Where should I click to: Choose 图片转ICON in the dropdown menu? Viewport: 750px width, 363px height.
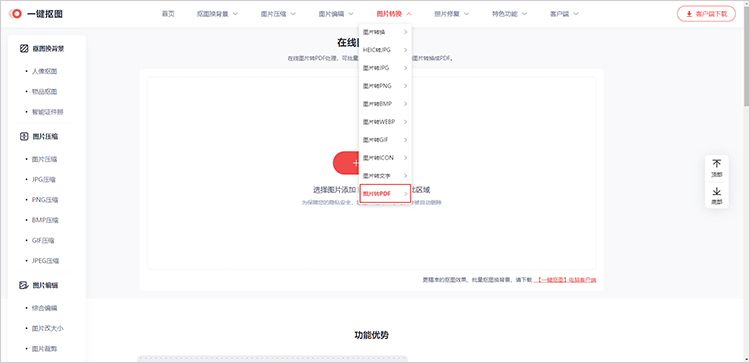pyautogui.click(x=385, y=158)
